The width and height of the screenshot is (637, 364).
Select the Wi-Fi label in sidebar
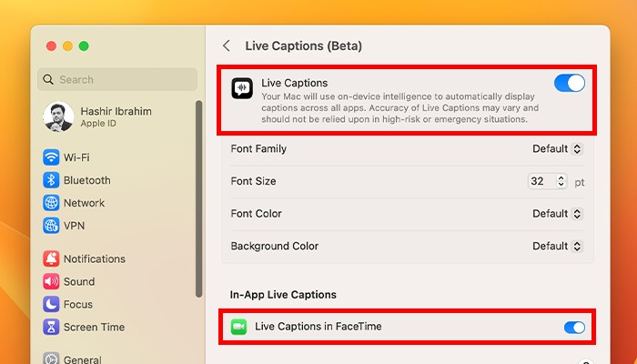click(x=76, y=157)
